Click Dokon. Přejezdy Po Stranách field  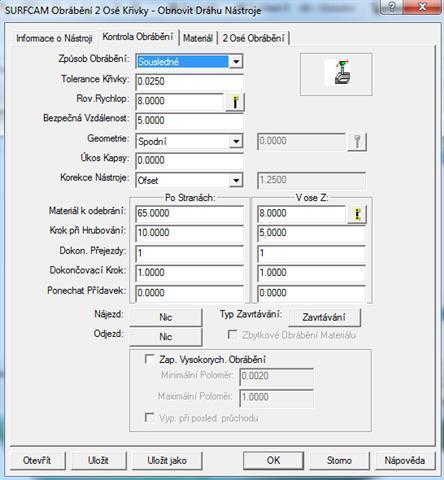pyautogui.click(x=189, y=253)
